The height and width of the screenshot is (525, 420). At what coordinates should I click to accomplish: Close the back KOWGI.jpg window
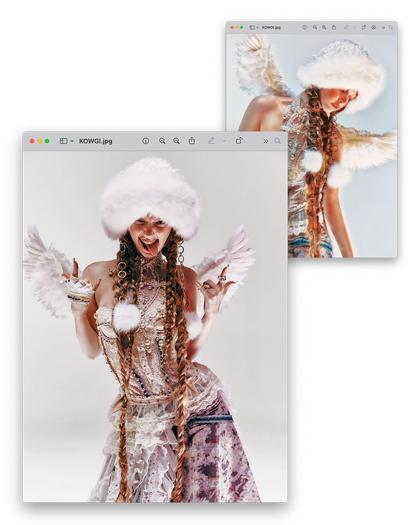232,28
